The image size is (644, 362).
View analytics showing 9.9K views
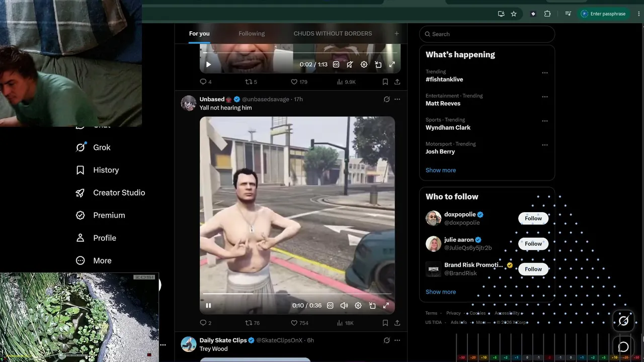[x=346, y=81]
